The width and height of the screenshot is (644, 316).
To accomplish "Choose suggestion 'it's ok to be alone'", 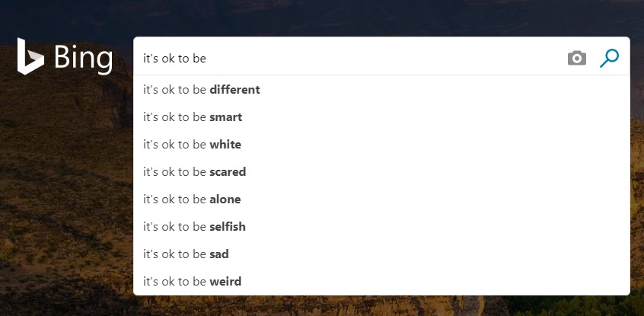I will pos(381,199).
